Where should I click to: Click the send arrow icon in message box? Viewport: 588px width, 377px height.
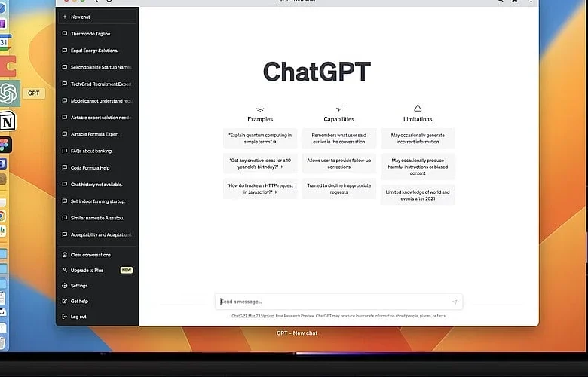[x=455, y=302]
